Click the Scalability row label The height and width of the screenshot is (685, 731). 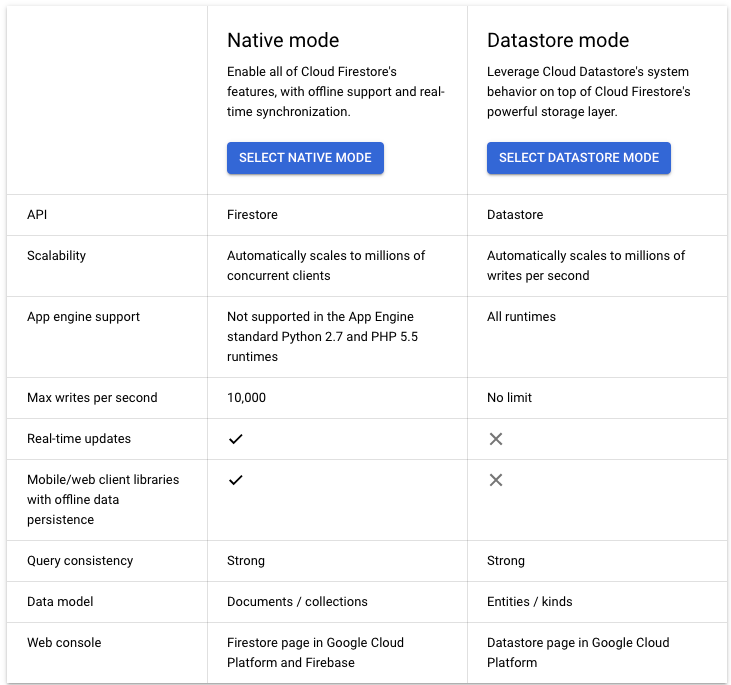point(56,256)
